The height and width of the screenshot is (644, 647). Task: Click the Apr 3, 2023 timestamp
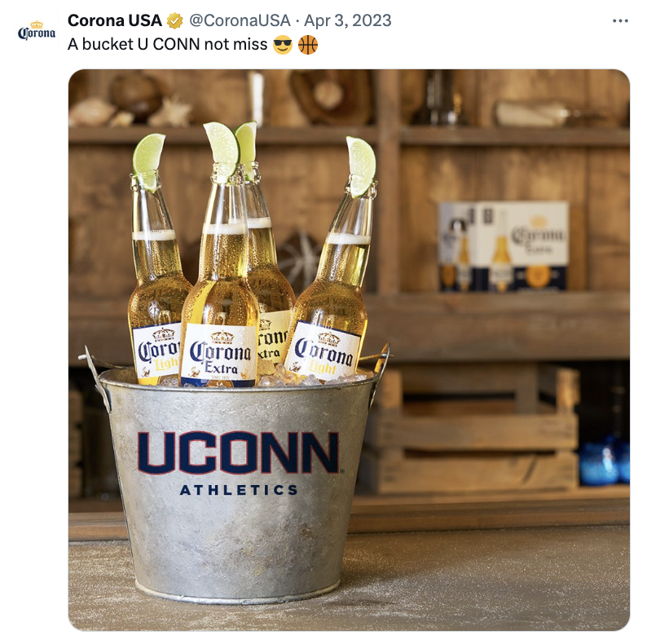(x=348, y=20)
